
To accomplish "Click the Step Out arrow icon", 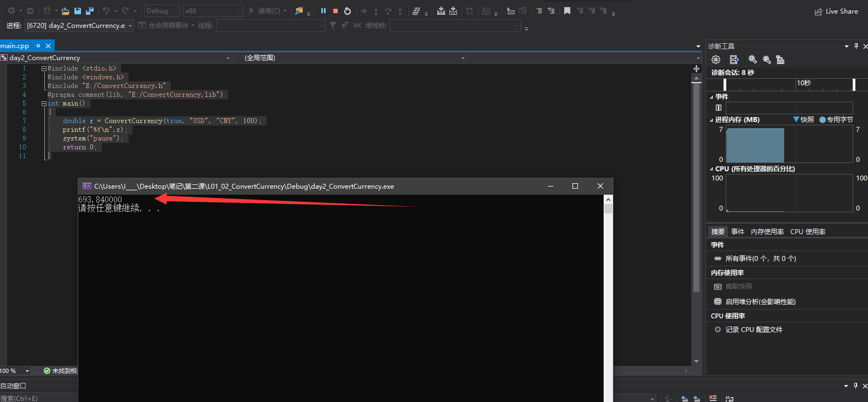I will (x=400, y=11).
